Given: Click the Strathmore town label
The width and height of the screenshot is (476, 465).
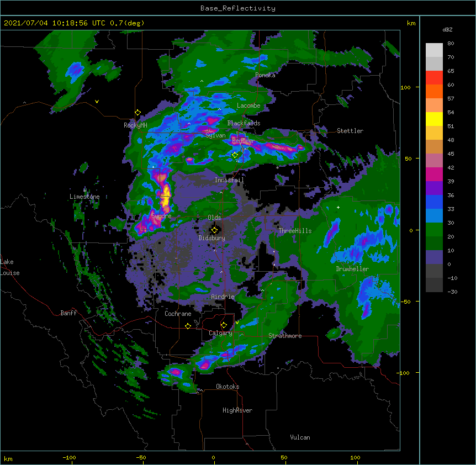Looking at the screenshot, I should point(285,336).
